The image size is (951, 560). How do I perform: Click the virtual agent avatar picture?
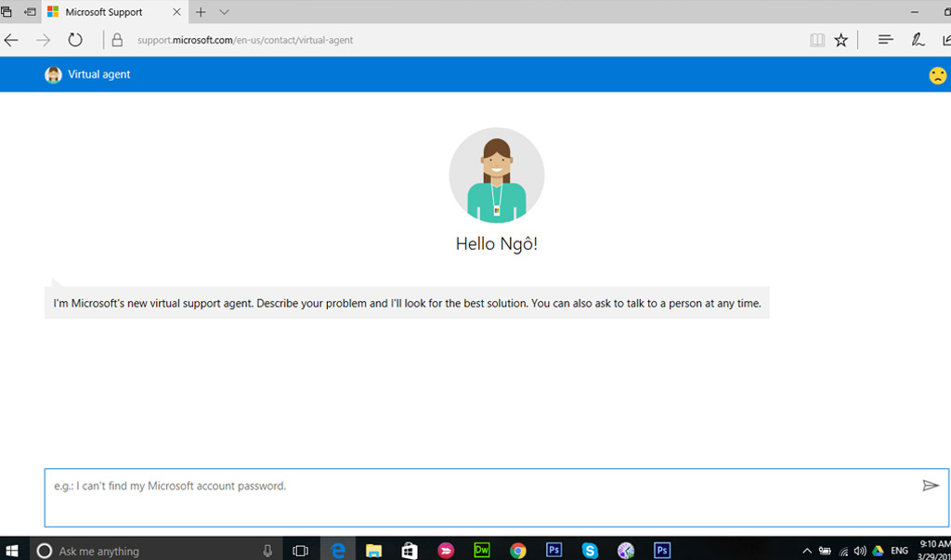[496, 176]
